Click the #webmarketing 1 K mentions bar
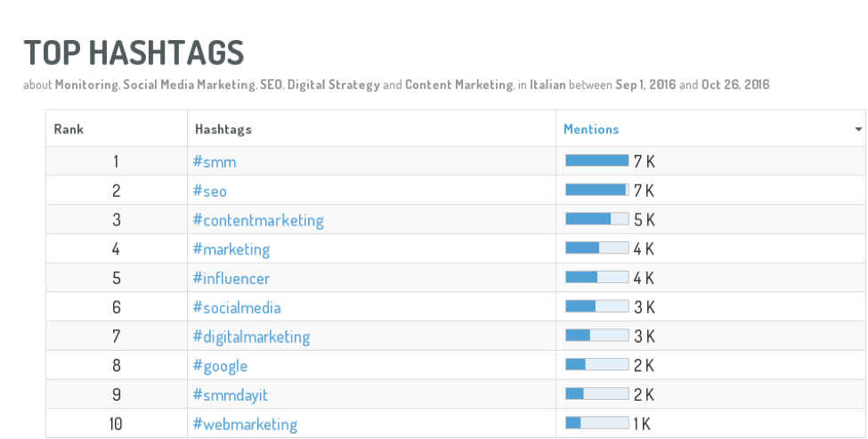Image resolution: width=868 pixels, height=439 pixels. [596, 423]
